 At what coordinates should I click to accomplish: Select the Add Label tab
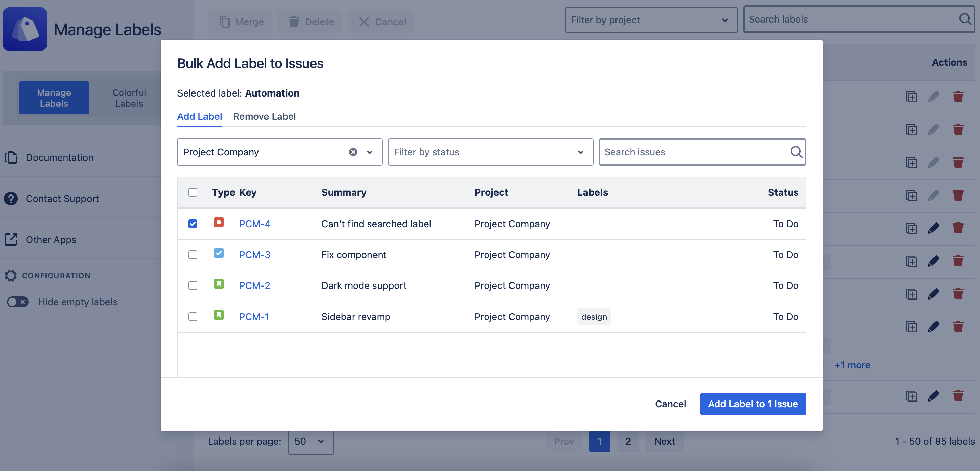(199, 116)
